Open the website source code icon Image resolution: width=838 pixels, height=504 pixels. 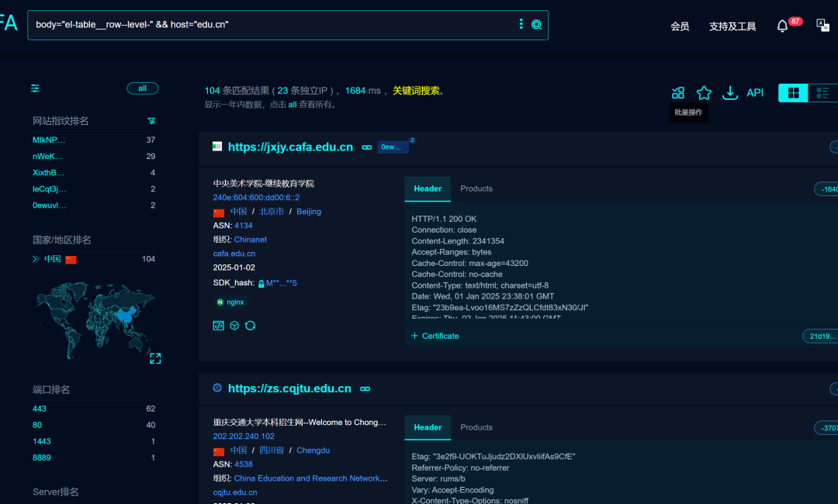tap(219, 326)
